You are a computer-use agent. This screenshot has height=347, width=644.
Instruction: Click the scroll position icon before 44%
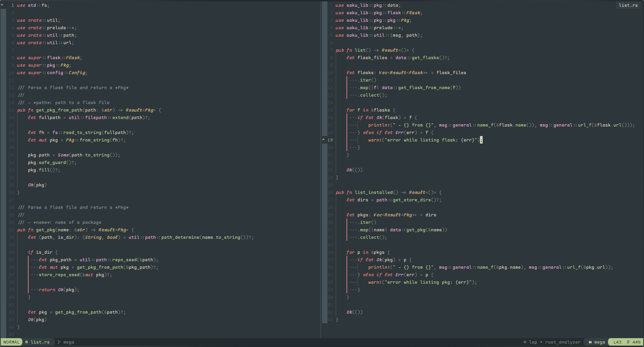(x=628, y=342)
